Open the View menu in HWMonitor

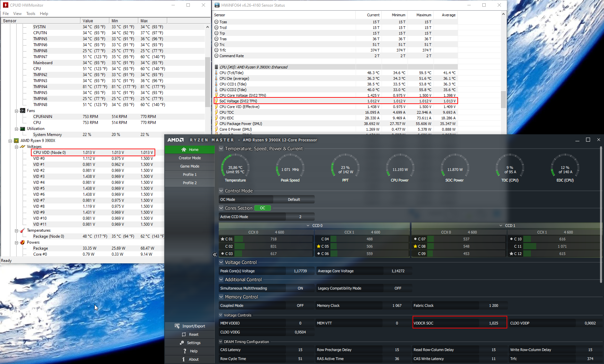coord(17,14)
